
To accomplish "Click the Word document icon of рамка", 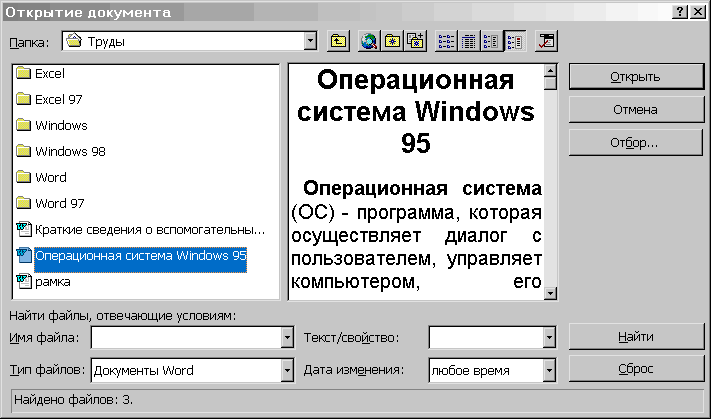I will click(x=24, y=281).
